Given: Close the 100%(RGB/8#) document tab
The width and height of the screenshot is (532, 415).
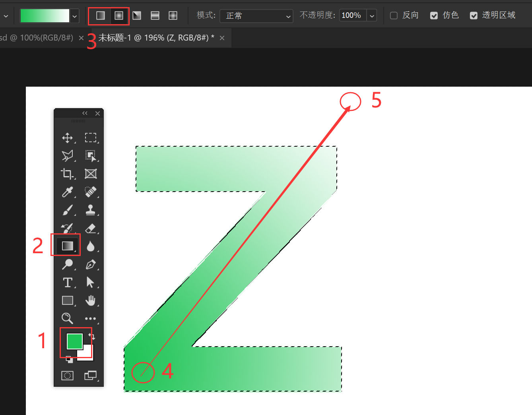Looking at the screenshot, I should 82,38.
